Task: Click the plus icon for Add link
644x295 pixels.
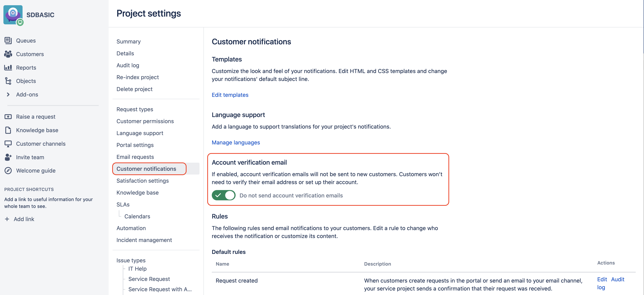Action: click(7, 219)
